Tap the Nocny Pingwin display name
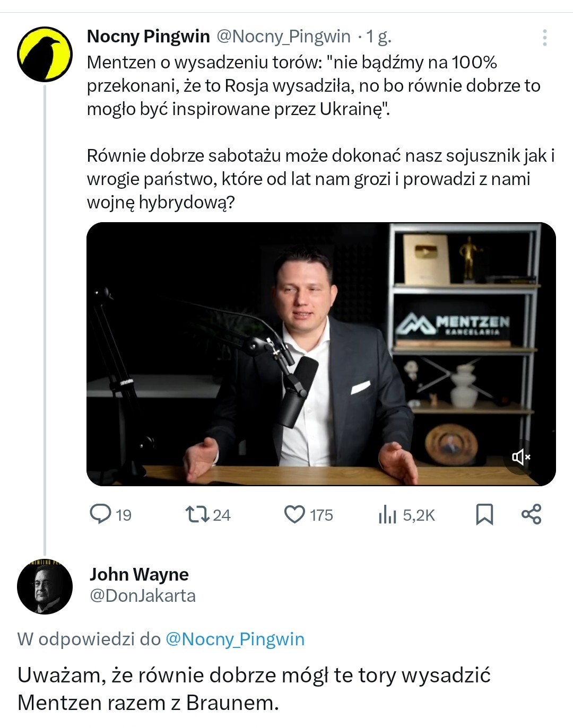573x728 pixels. pos(148,37)
